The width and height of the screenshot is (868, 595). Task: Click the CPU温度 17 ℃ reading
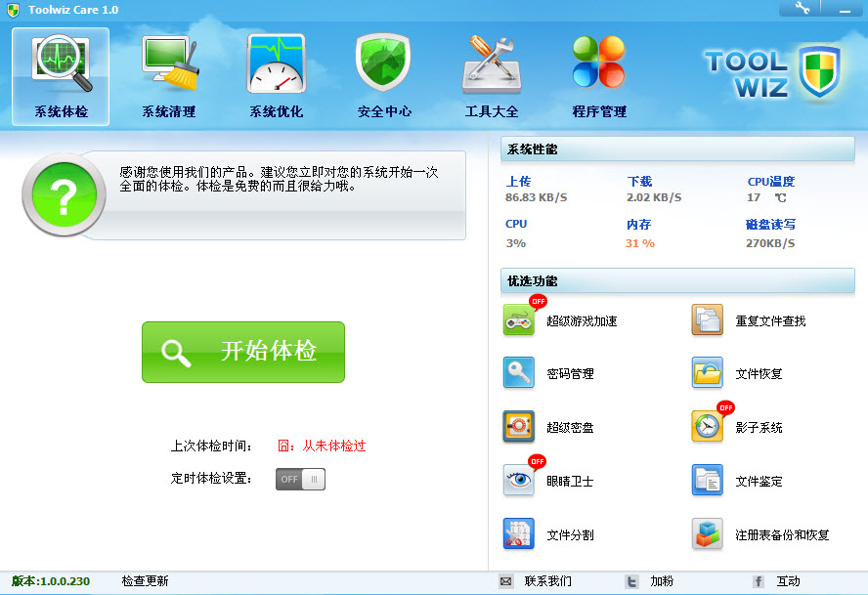pyautogui.click(x=766, y=197)
